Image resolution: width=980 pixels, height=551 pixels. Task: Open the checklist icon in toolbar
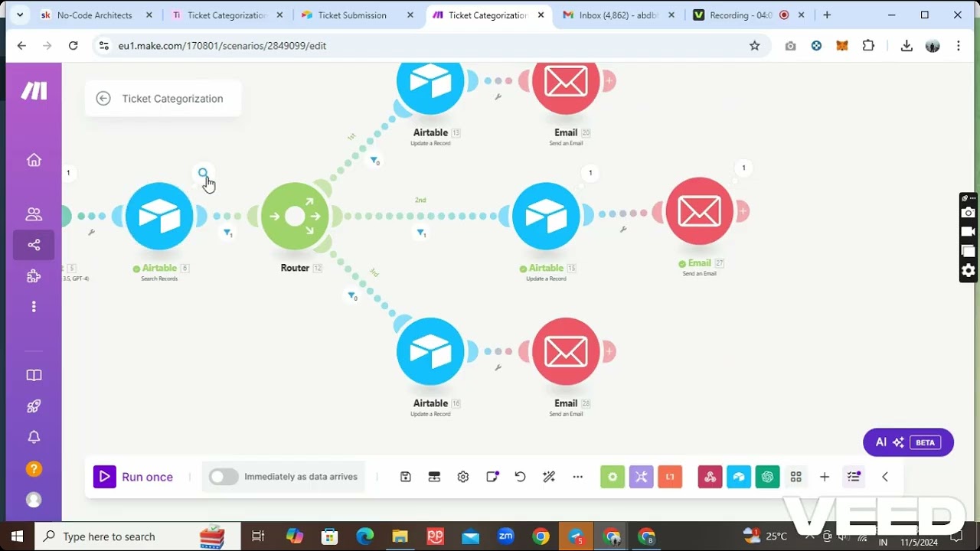(854, 477)
